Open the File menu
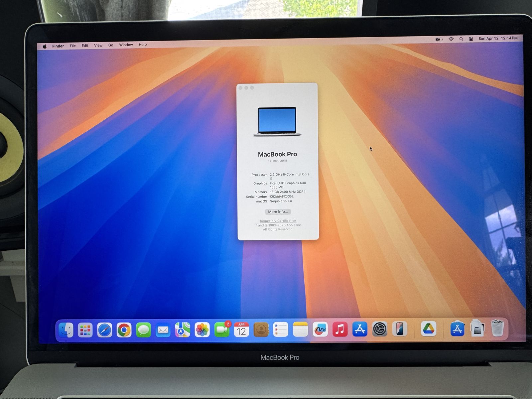532x399 pixels. pyautogui.click(x=72, y=46)
